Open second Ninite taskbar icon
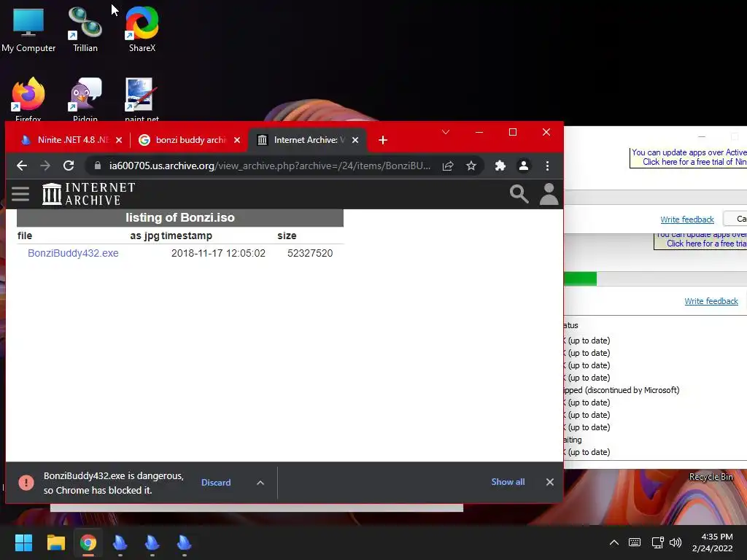747x560 pixels. (152, 542)
